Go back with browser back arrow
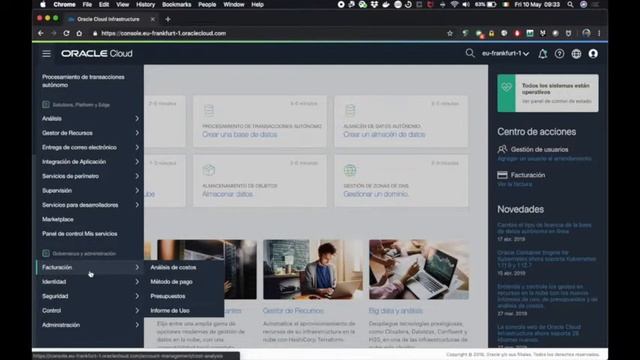Viewport: 640px width, 360px height. click(x=41, y=33)
